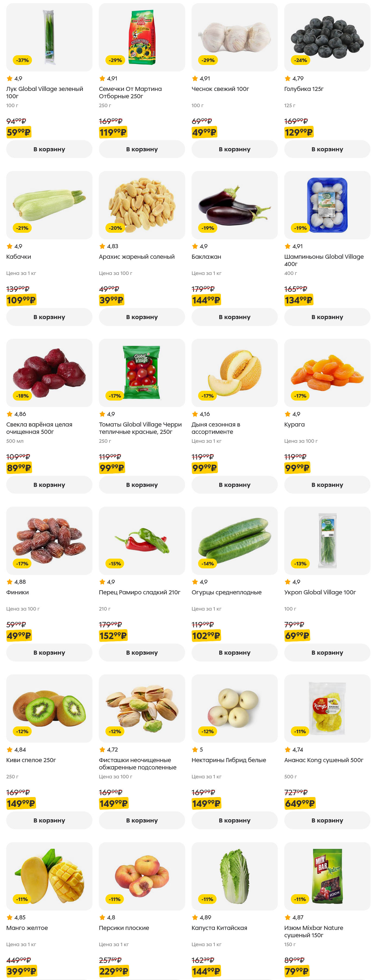Open the Фисташки неочищенные product title
Viewport: 374px width, 980px height.
coord(137,763)
